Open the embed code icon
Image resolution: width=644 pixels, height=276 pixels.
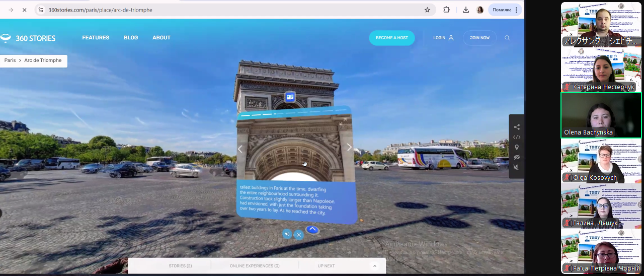tap(517, 137)
